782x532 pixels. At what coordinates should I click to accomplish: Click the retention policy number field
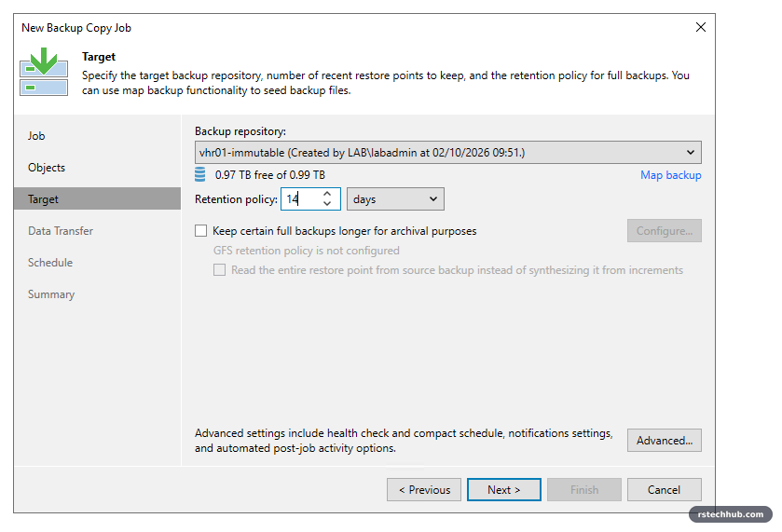pos(302,199)
